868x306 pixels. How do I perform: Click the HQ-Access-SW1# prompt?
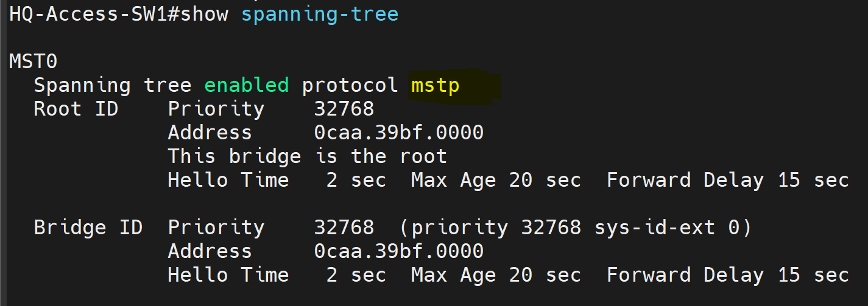(x=94, y=14)
